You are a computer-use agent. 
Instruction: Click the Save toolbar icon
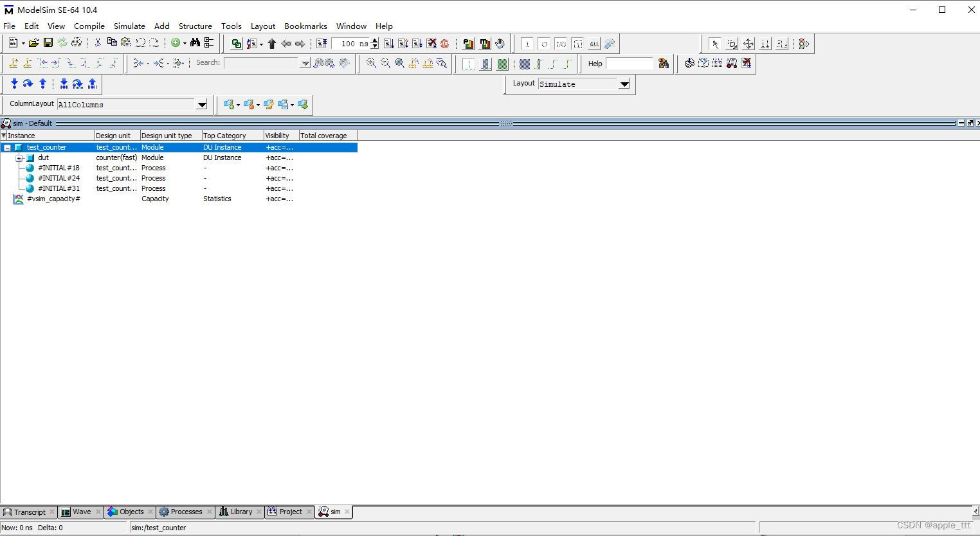(x=48, y=43)
